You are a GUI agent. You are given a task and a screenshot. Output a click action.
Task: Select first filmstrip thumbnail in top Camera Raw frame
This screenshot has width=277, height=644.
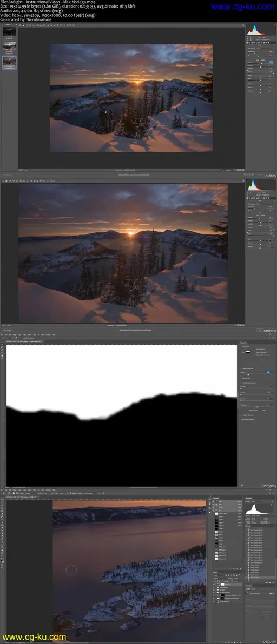tap(9, 31)
